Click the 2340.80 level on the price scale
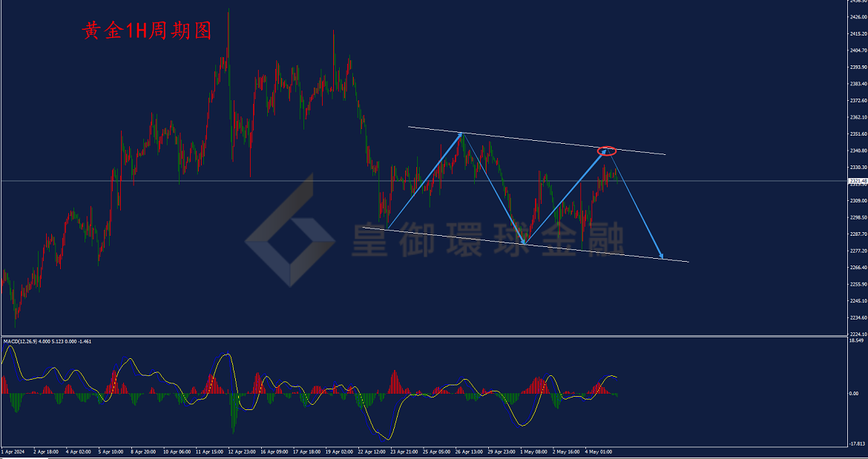 [858, 151]
